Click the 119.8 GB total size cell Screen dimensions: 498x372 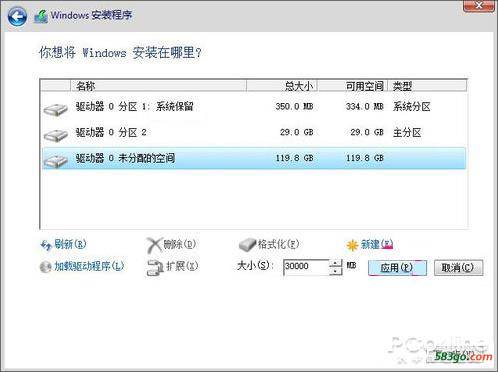click(x=294, y=158)
